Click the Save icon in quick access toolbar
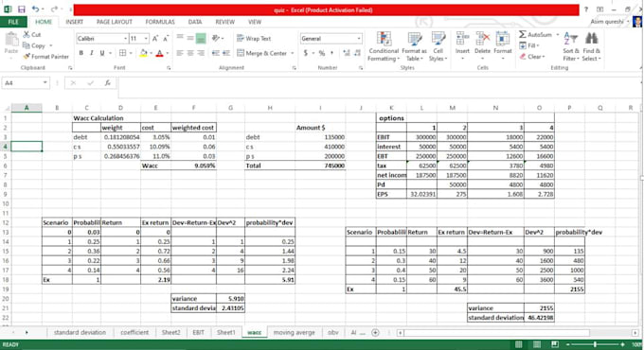The width and height of the screenshot is (644, 350). point(22,9)
